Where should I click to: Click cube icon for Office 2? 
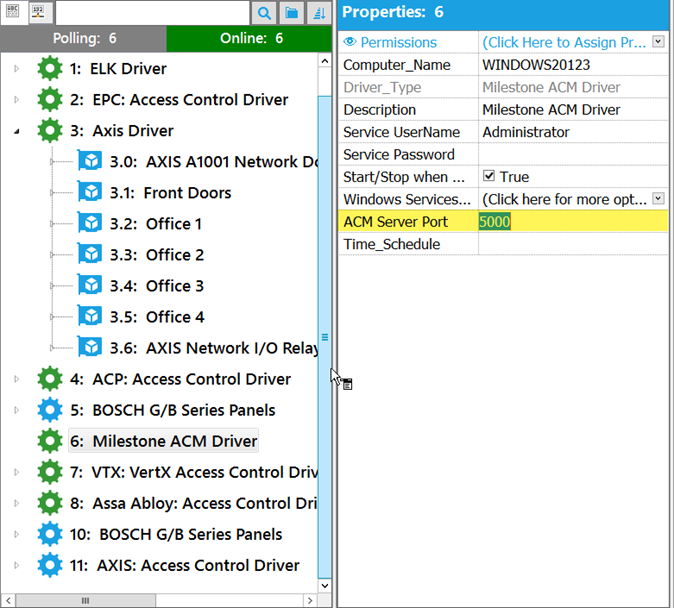point(90,255)
